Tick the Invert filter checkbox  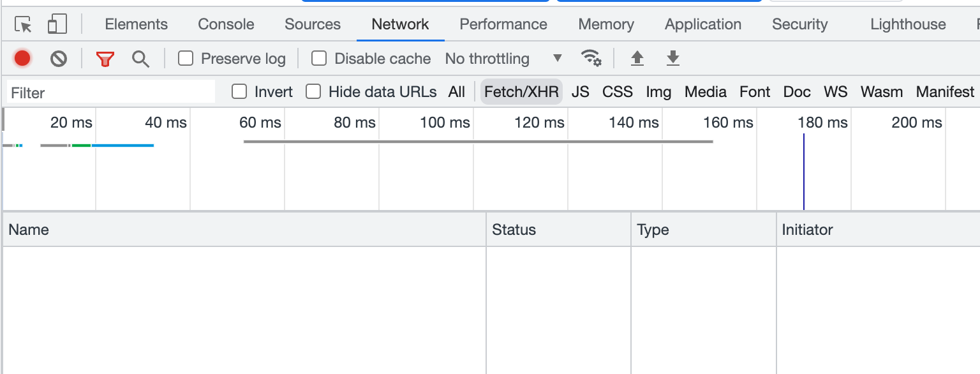pos(239,92)
